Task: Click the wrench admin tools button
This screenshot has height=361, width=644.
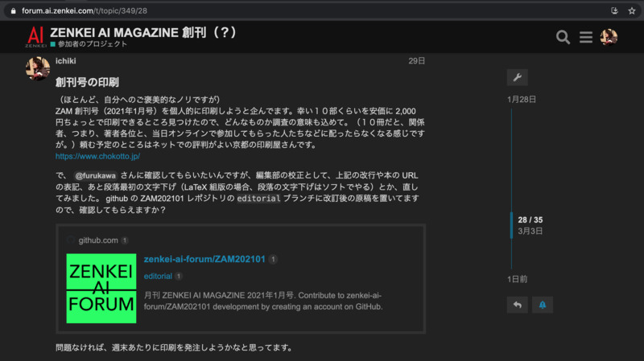Action: tap(517, 77)
